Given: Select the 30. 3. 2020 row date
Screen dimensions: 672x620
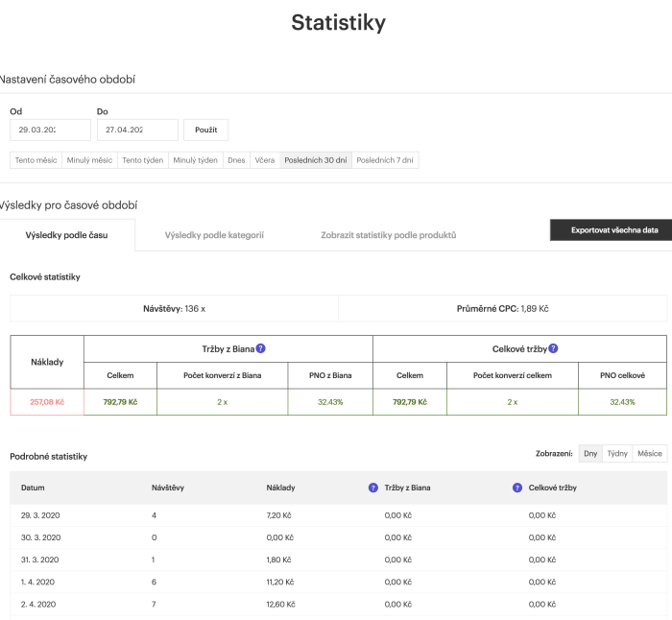Looking at the screenshot, I should (40, 537).
